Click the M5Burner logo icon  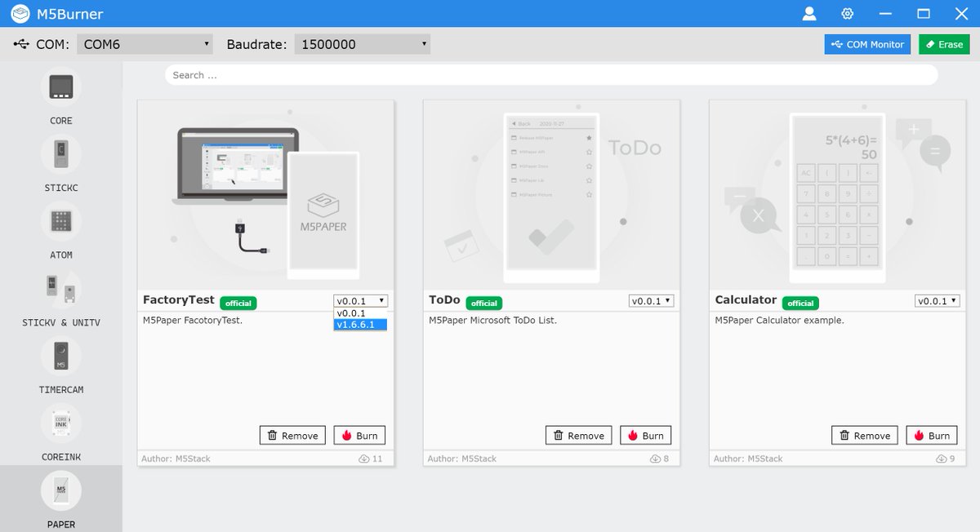(20, 14)
